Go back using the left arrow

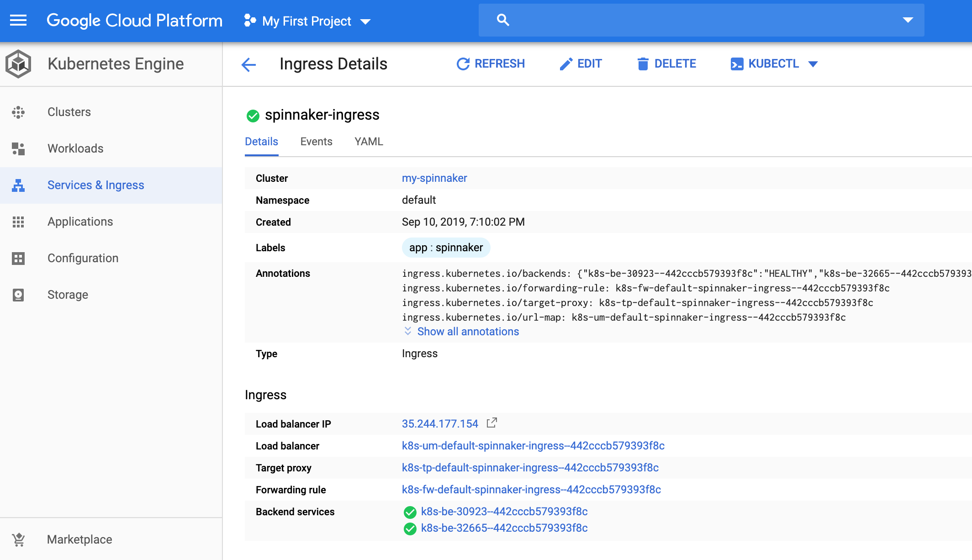point(248,64)
